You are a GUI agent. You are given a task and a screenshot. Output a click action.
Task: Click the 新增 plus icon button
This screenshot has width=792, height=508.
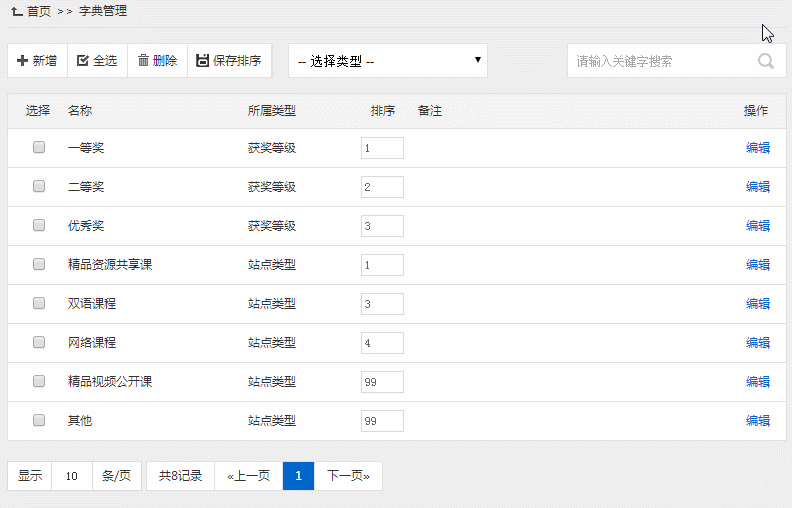point(22,61)
